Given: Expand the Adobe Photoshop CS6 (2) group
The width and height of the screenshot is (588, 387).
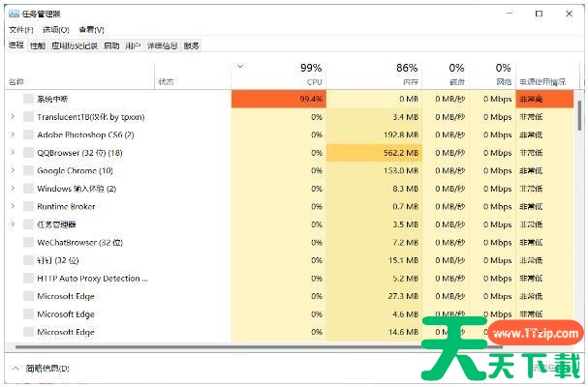Looking at the screenshot, I should click(13, 134).
